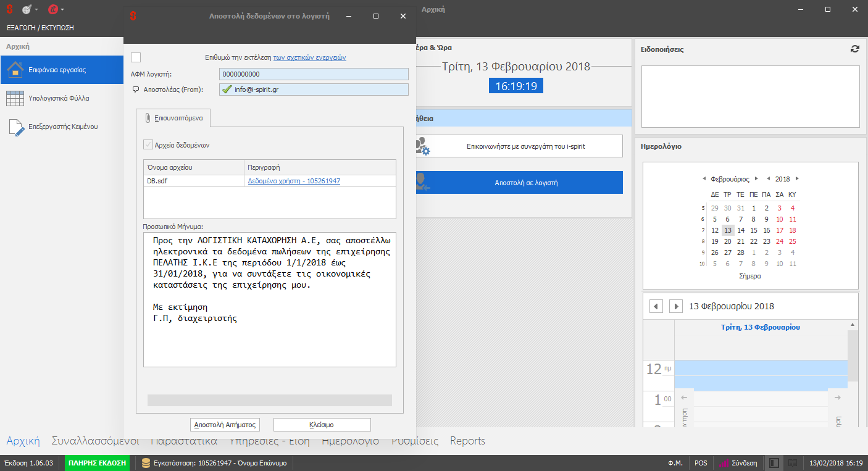868x471 pixels.
Task: Open the Δεδομένα χρήστη - 105261947 link
Action: point(294,181)
